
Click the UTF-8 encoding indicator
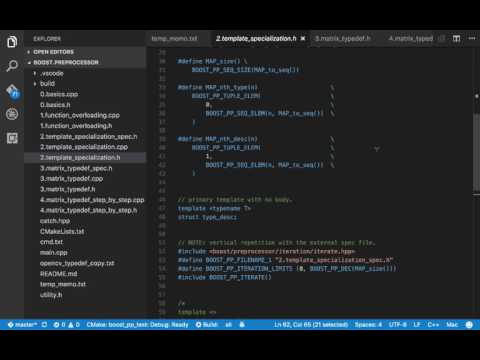397,324
